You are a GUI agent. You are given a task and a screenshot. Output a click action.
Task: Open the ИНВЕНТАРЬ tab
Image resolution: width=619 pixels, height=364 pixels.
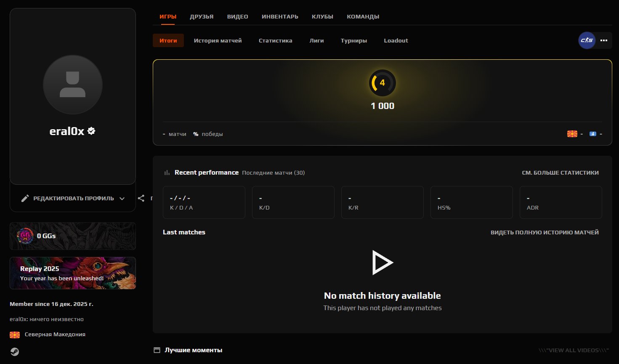coord(280,16)
